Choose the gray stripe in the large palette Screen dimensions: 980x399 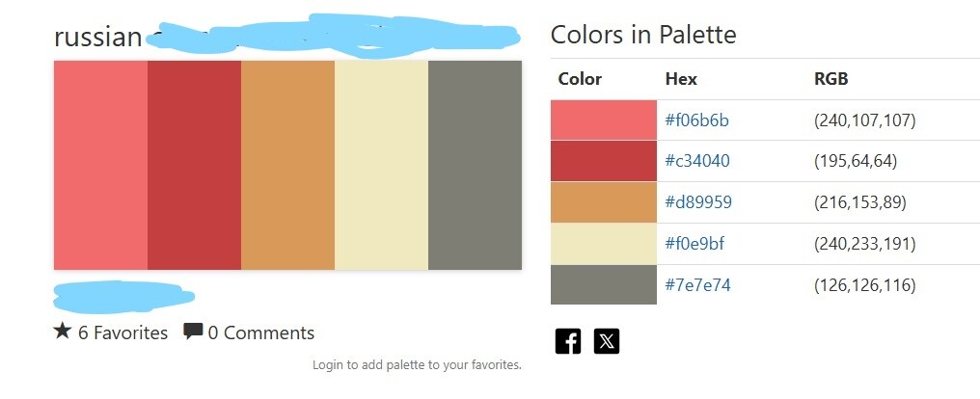[475, 165]
